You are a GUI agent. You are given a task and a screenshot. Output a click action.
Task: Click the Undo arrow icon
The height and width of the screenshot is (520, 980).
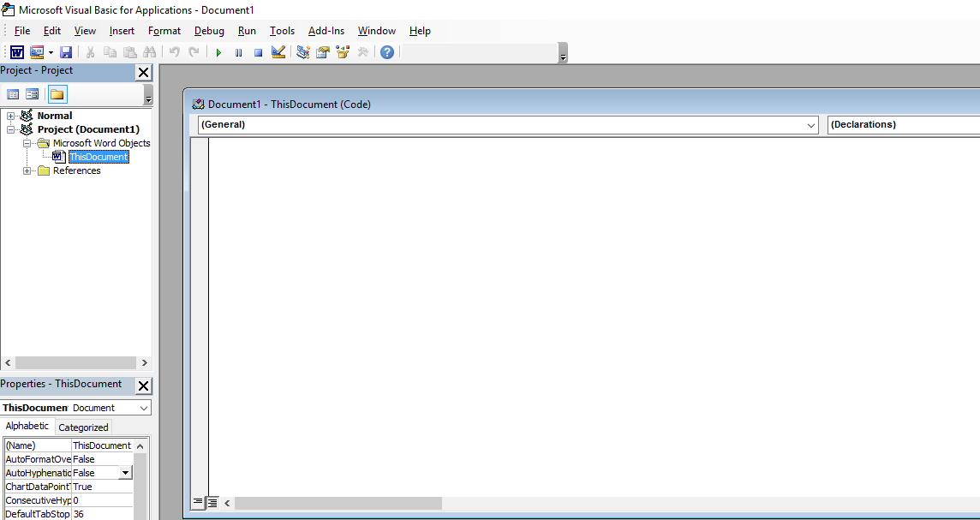pos(175,52)
